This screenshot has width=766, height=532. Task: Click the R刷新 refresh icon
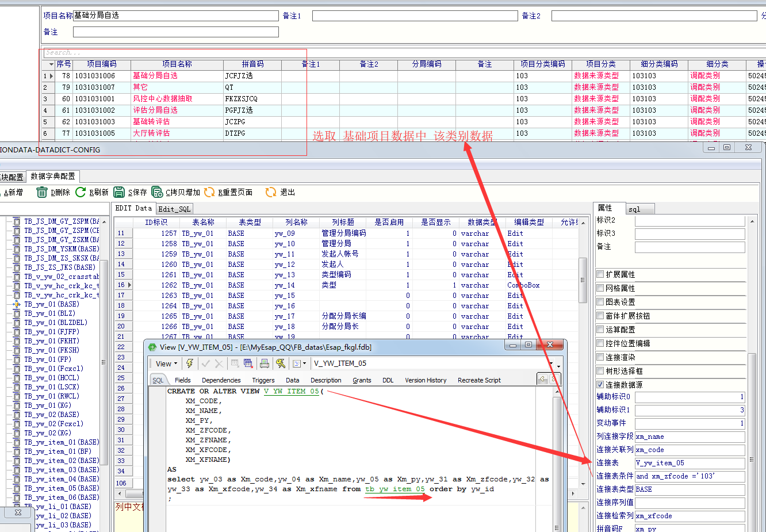tap(81, 192)
